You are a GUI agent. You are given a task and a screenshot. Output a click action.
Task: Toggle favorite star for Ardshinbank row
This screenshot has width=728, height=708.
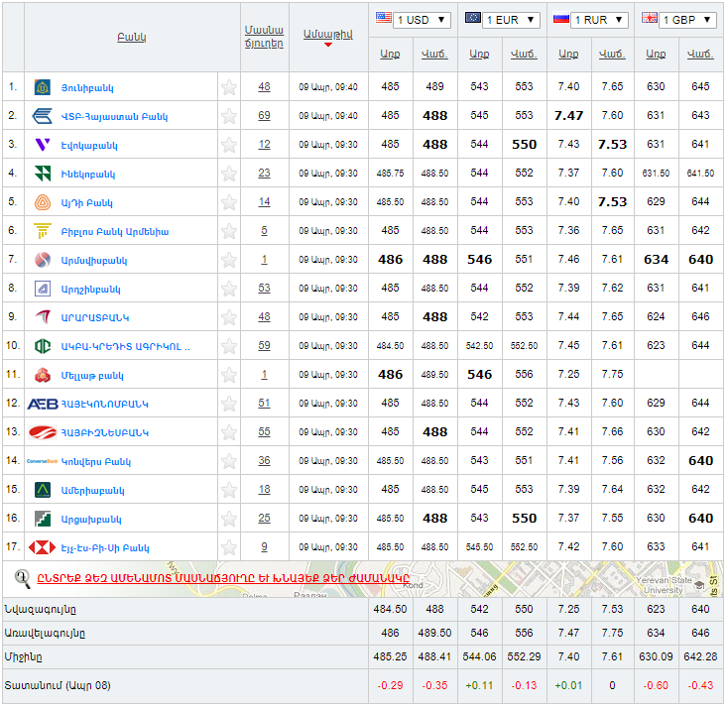pyautogui.click(x=229, y=289)
